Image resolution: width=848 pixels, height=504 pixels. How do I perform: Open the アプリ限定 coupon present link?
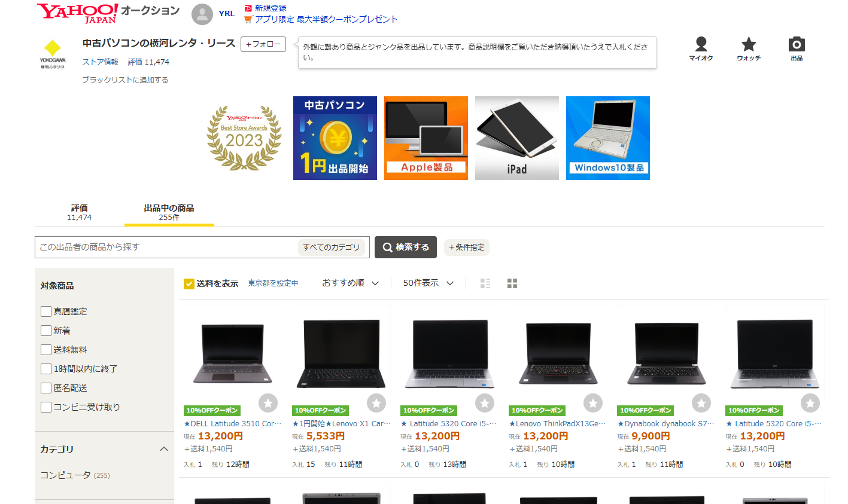point(326,19)
